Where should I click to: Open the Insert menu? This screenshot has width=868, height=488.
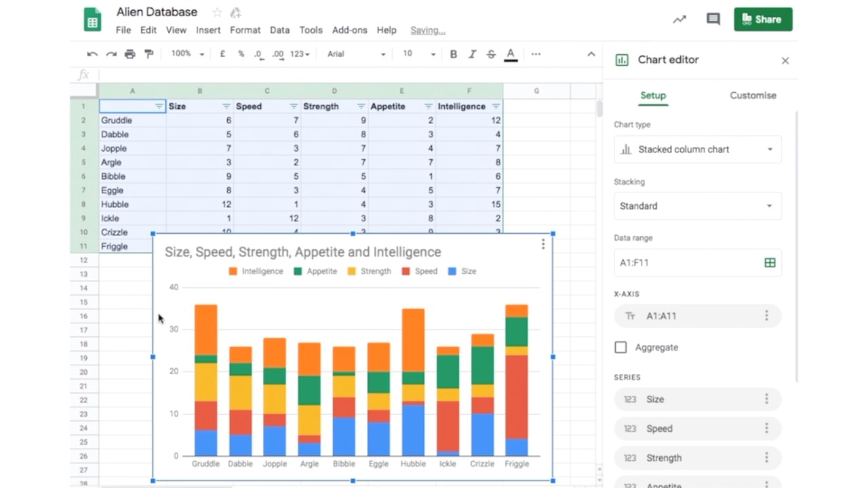point(208,30)
